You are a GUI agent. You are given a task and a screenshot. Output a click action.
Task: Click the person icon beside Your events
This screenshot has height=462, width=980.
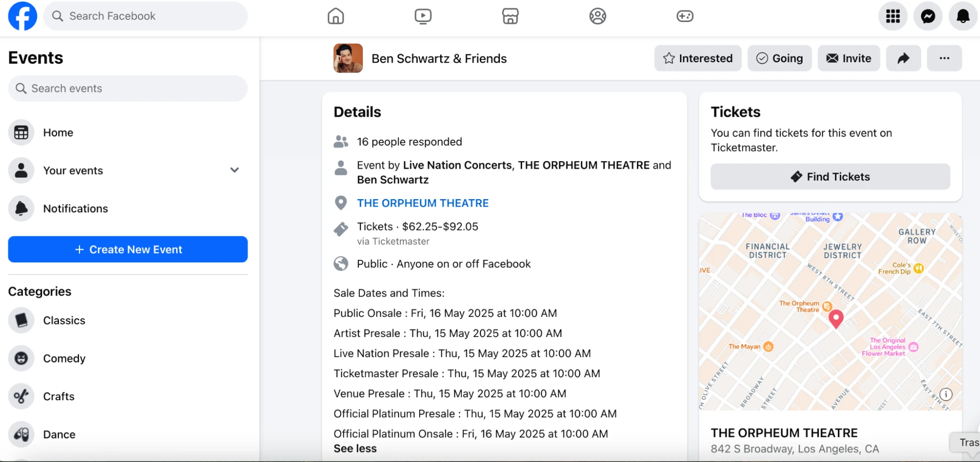pyautogui.click(x=21, y=170)
